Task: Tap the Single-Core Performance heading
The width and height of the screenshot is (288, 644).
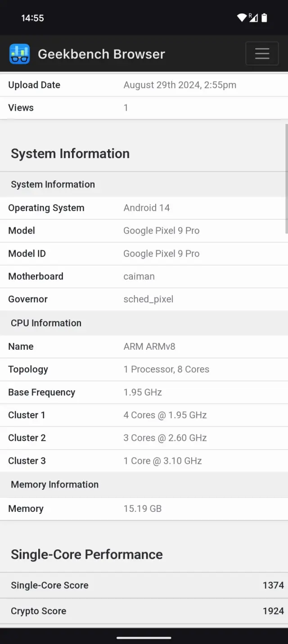Action: pyautogui.click(x=87, y=555)
